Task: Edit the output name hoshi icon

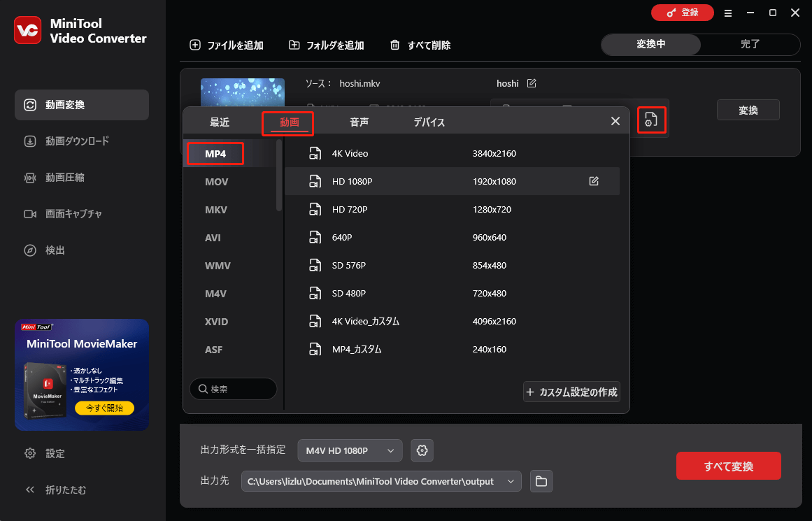Action: click(532, 83)
